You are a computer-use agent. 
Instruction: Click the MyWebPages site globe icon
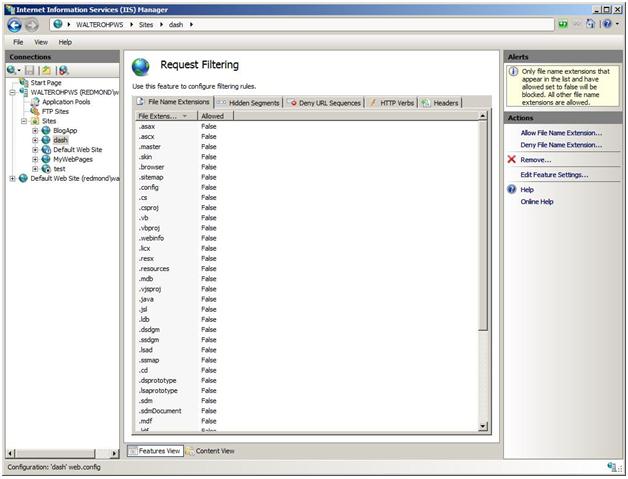click(x=46, y=159)
